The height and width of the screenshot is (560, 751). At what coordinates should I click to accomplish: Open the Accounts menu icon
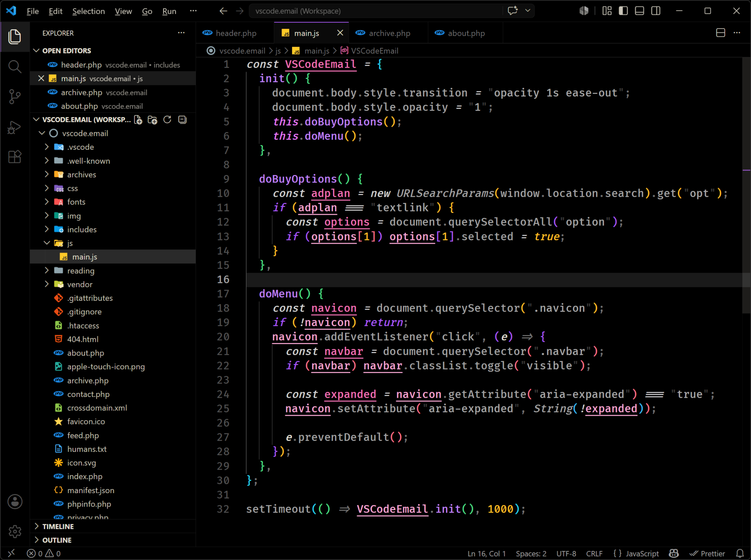[15, 501]
